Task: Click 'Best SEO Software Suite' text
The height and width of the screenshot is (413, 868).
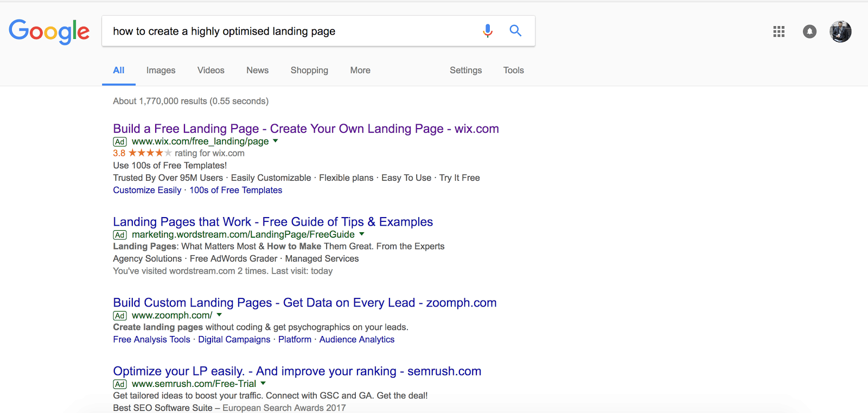Action: coord(163,408)
